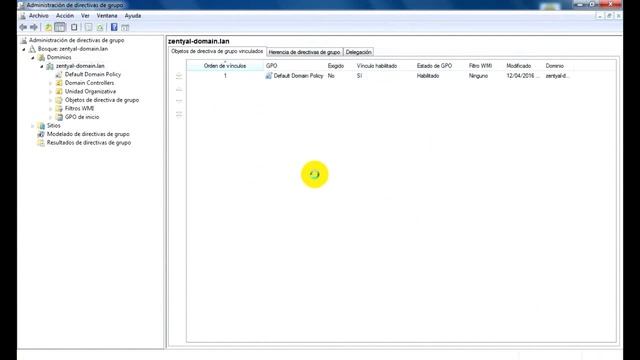
Task: Sort by Vínculo habilitado column header
Action: tap(385, 66)
